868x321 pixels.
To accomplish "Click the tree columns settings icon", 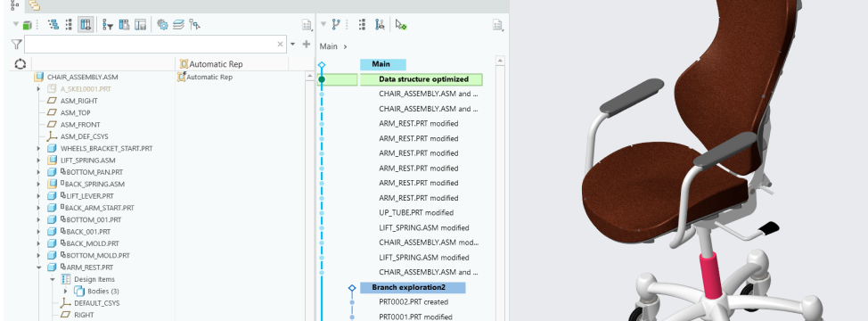I will (x=124, y=25).
